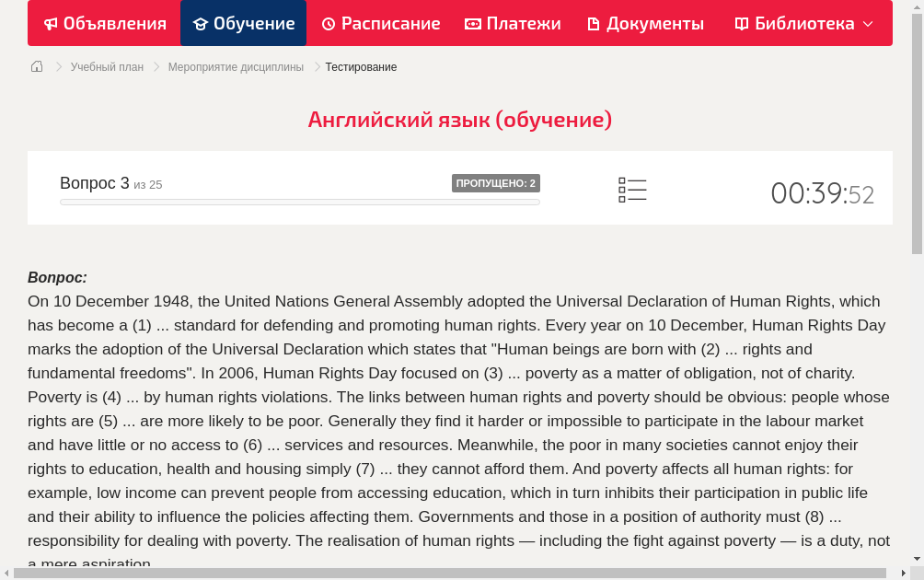Click the countdown timer display

pos(822,193)
